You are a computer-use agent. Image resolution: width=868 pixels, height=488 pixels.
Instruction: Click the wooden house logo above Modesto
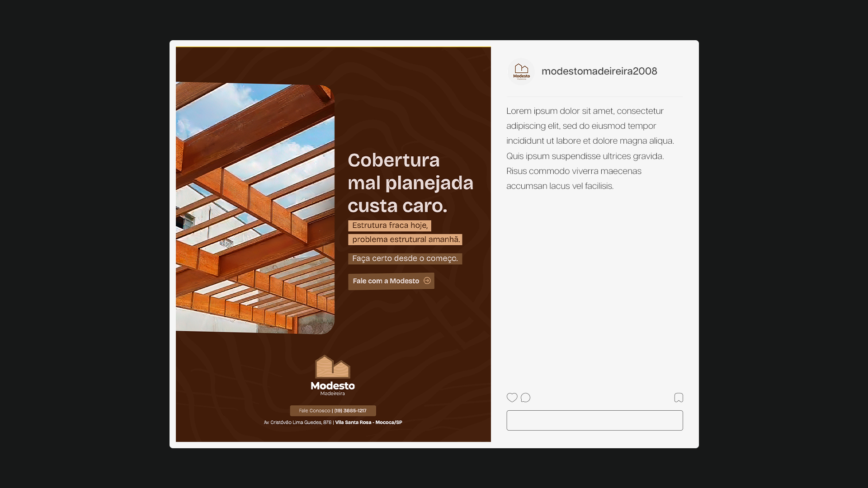[x=333, y=367]
